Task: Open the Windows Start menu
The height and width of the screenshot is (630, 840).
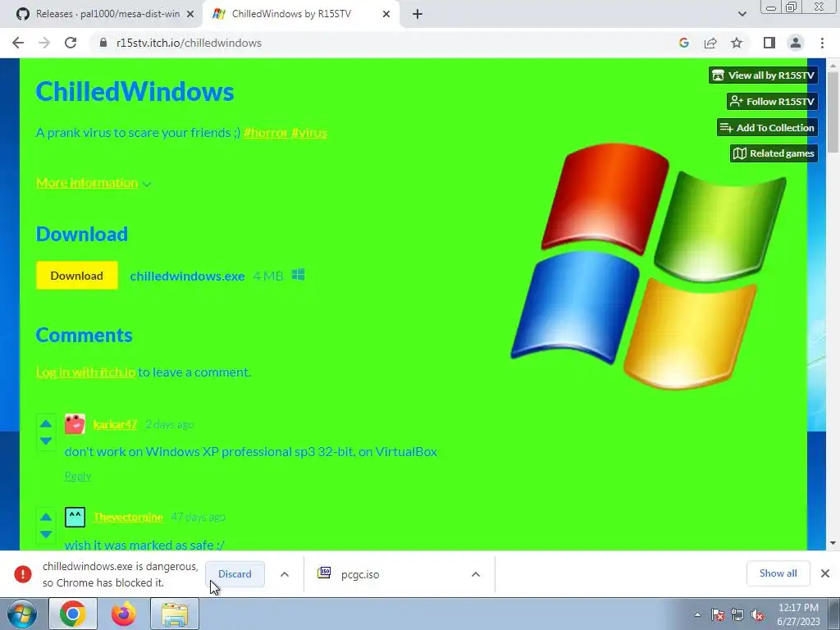Action: (x=22, y=614)
